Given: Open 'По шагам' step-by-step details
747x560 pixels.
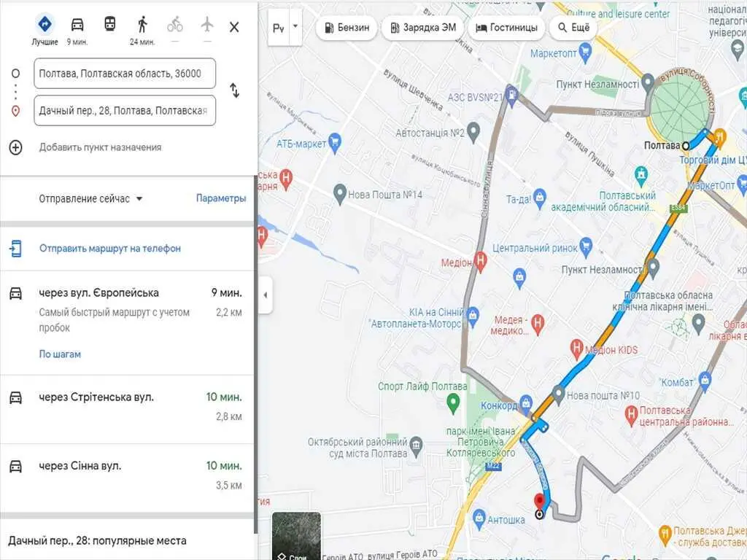Looking at the screenshot, I should pos(60,354).
